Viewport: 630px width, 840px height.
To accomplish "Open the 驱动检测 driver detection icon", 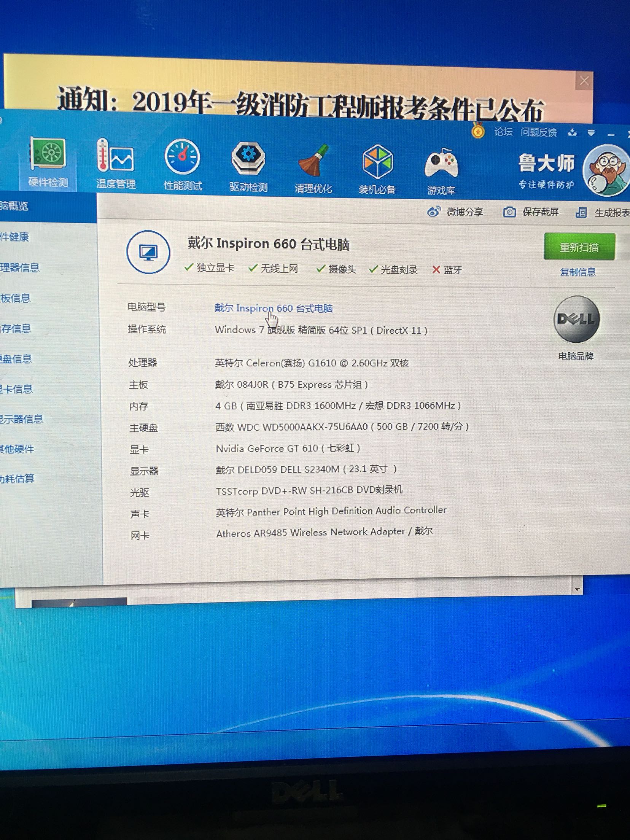I will pos(248,167).
